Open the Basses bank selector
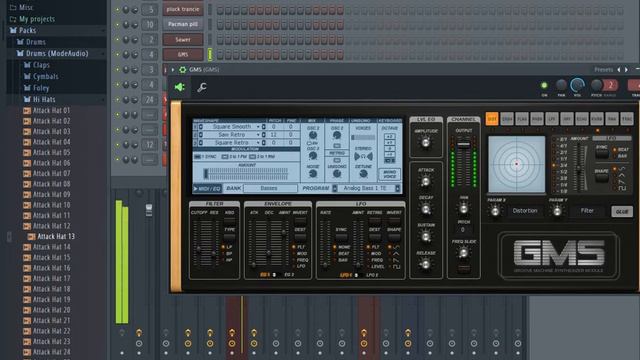 coord(269,188)
